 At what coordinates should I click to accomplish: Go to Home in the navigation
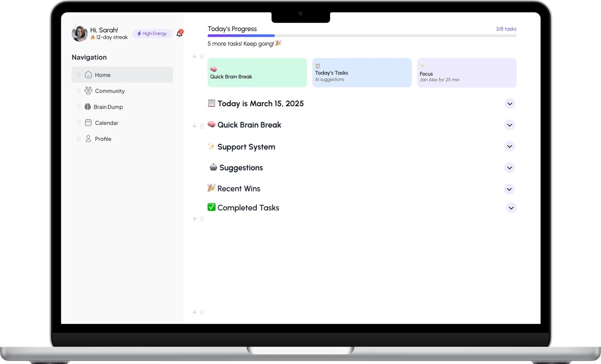click(x=122, y=75)
